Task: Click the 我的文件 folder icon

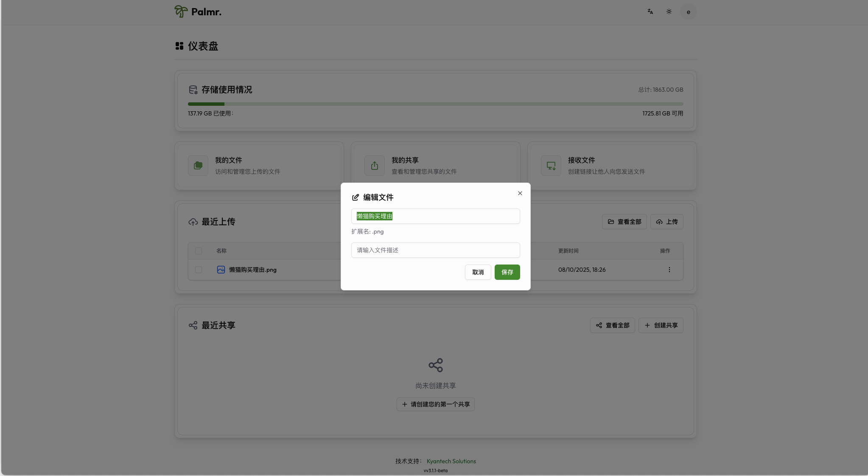Action: 198,166
